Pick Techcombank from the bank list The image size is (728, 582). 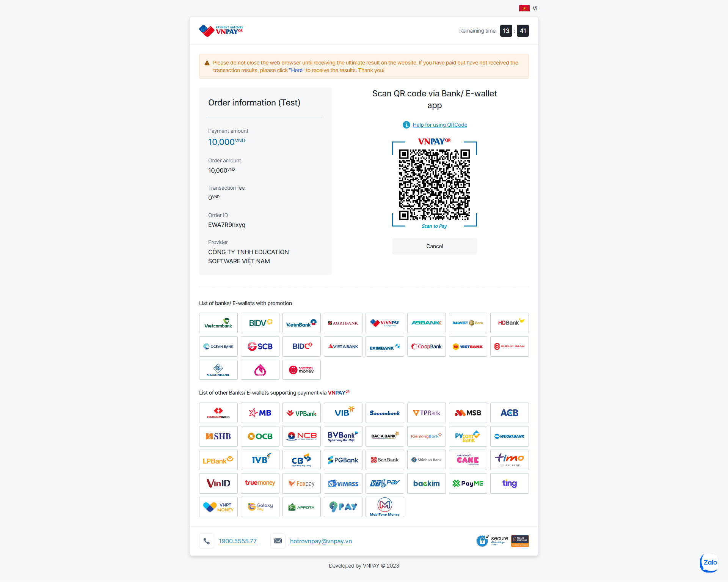pos(218,413)
